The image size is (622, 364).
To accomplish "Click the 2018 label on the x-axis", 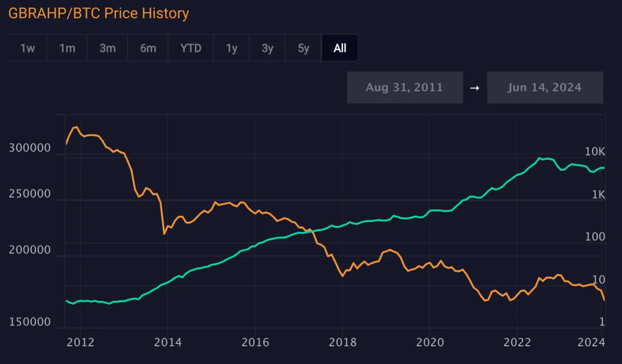I will coord(342,342).
